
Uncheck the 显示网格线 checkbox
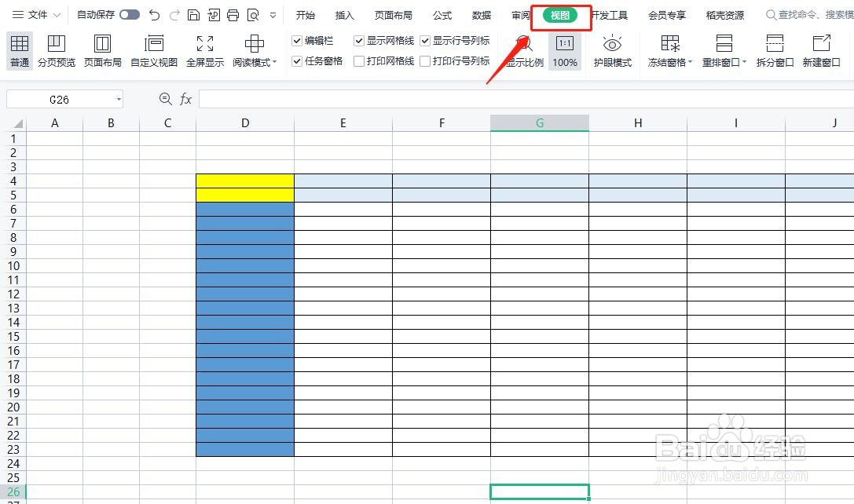point(358,41)
